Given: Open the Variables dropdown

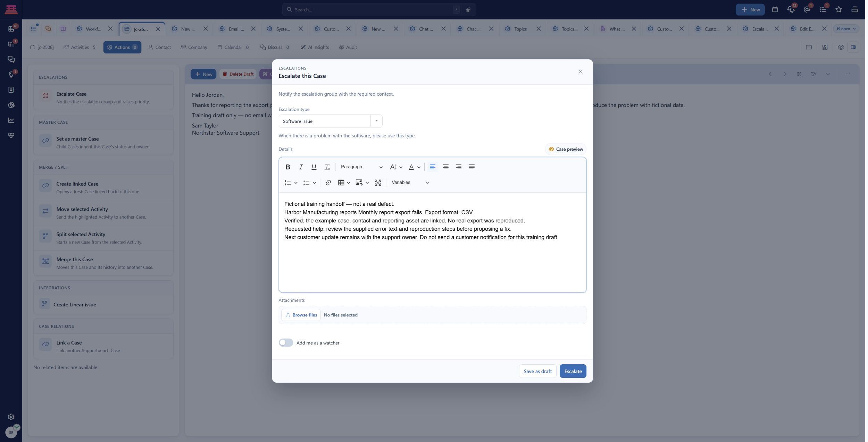Looking at the screenshot, I should tap(410, 182).
